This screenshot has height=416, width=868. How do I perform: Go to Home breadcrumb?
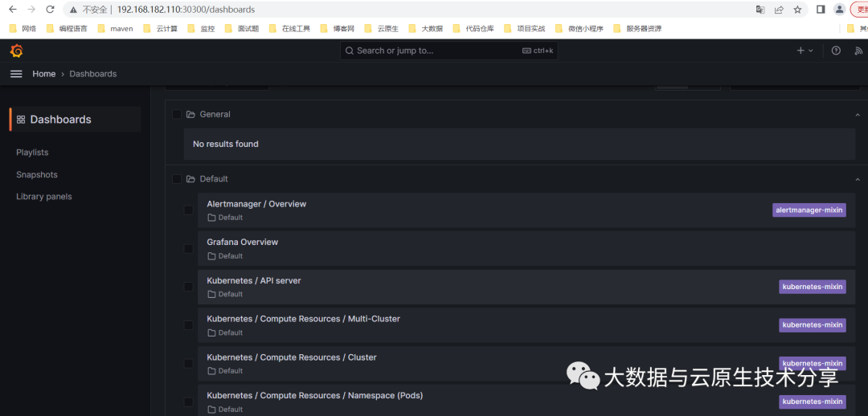(x=43, y=74)
